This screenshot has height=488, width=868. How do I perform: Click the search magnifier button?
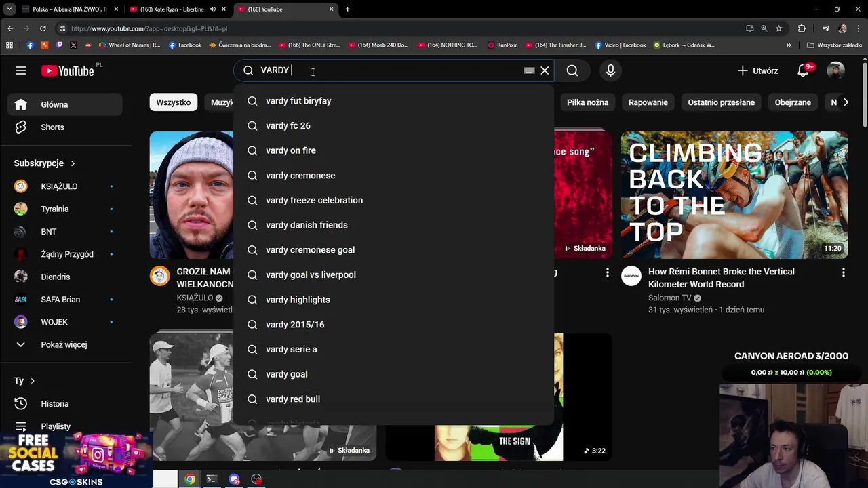572,70
